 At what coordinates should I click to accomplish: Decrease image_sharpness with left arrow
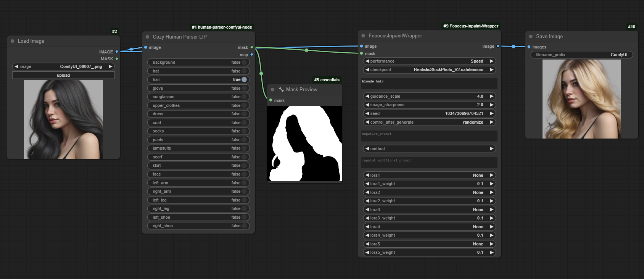pos(367,105)
